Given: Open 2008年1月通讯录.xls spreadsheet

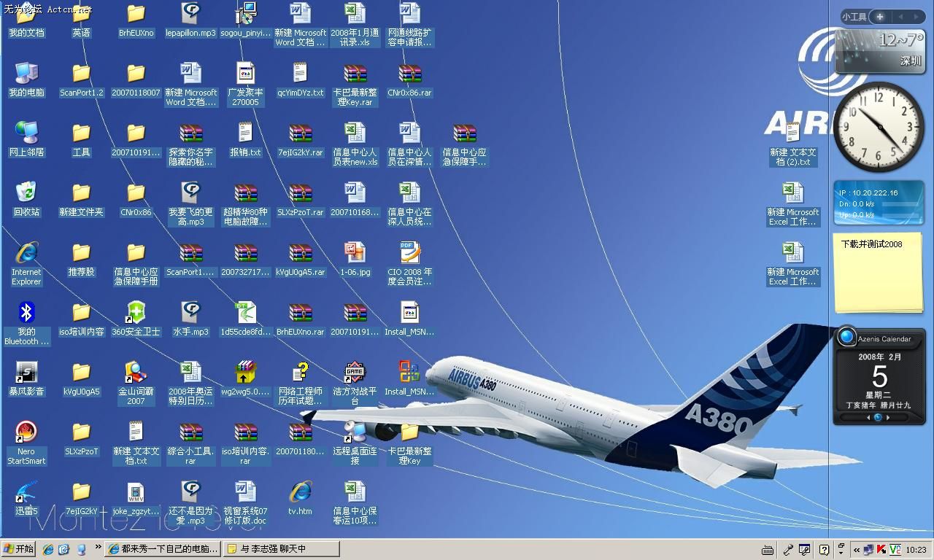Looking at the screenshot, I should click(x=355, y=25).
